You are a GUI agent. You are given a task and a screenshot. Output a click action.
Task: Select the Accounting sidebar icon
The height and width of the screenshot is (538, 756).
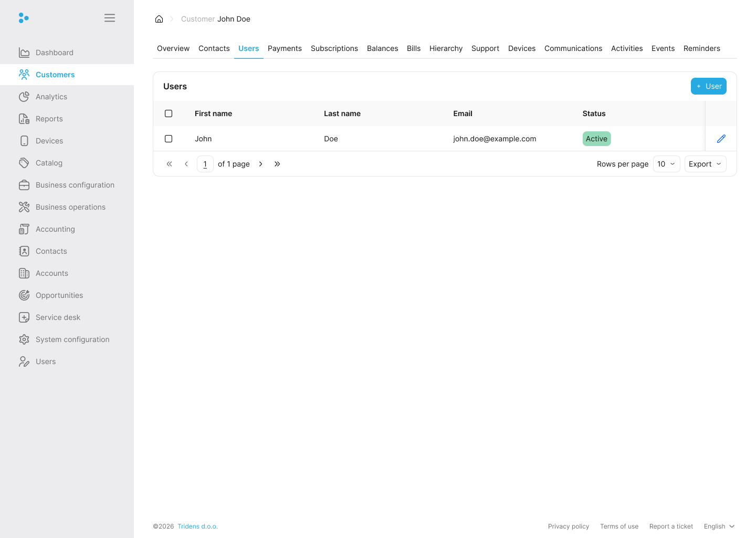(24, 229)
